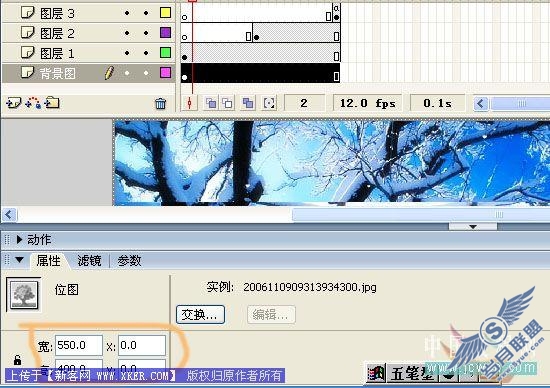
Task: Toggle visibility dot of 图层 3
Action: (127, 13)
